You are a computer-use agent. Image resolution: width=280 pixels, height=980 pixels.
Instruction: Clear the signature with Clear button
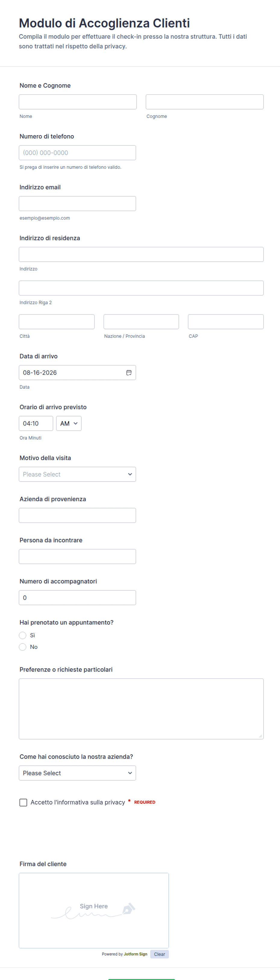pyautogui.click(x=160, y=954)
